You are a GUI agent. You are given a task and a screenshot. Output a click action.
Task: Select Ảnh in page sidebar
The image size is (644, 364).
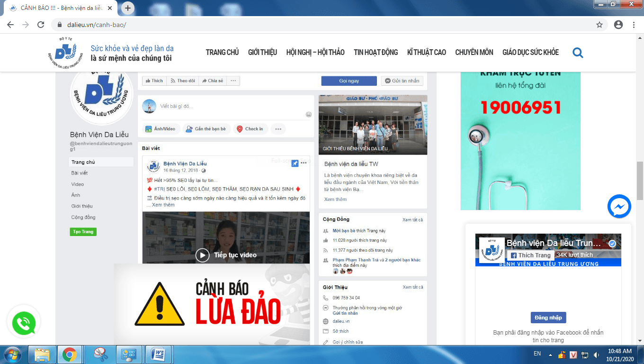(76, 195)
